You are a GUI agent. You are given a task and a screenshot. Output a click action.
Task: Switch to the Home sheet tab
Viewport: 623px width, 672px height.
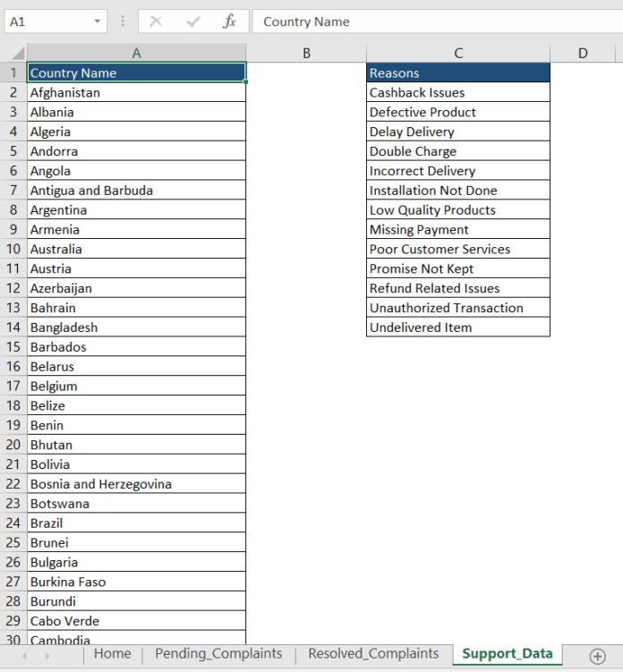tap(112, 654)
